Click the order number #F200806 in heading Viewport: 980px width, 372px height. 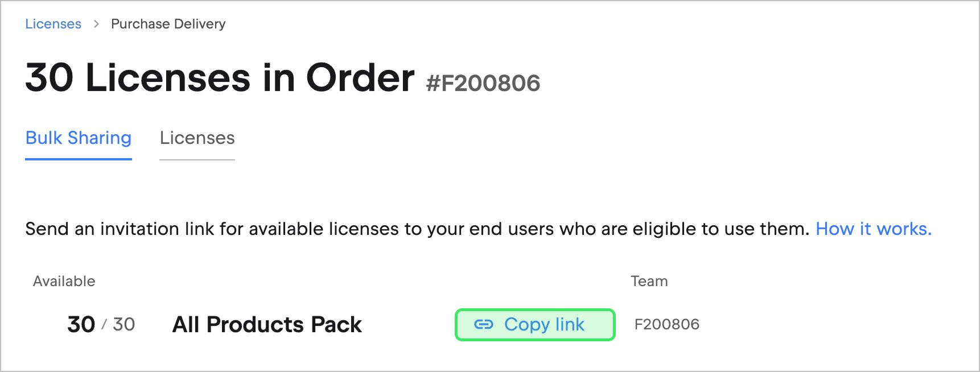pos(483,83)
